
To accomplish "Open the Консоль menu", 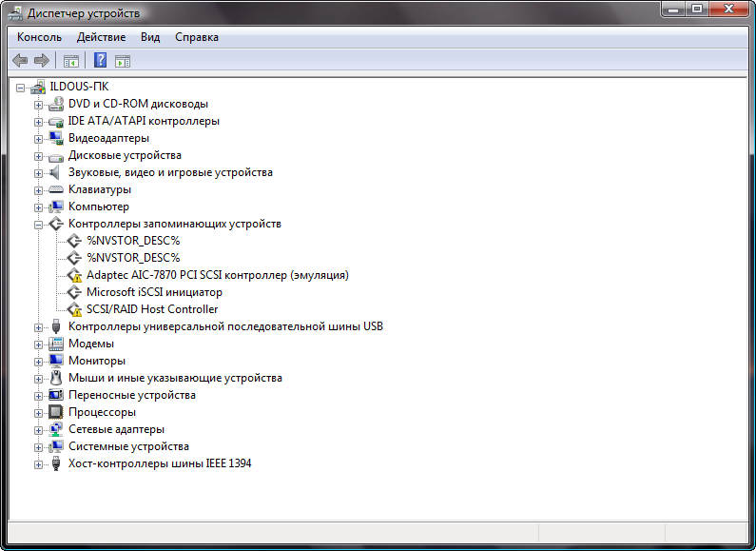I will [39, 37].
